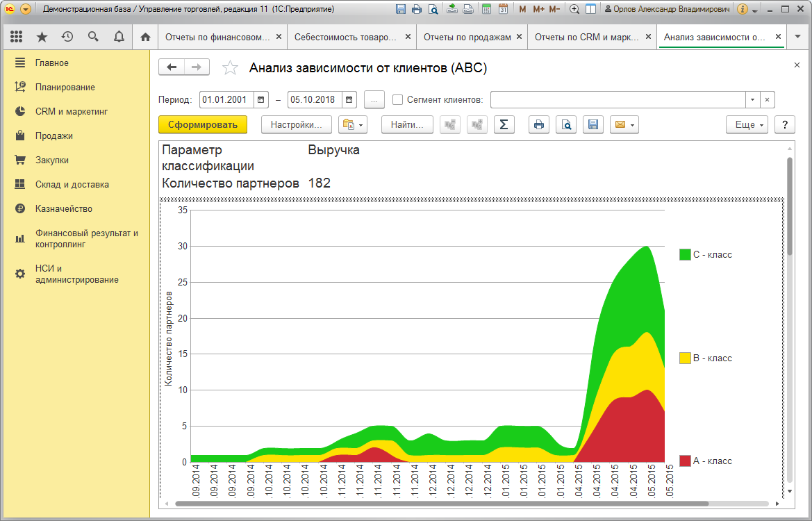Viewport: 812px width, 521px height.
Task: Save the report with the toolbar diskette icon
Action: [x=593, y=125]
